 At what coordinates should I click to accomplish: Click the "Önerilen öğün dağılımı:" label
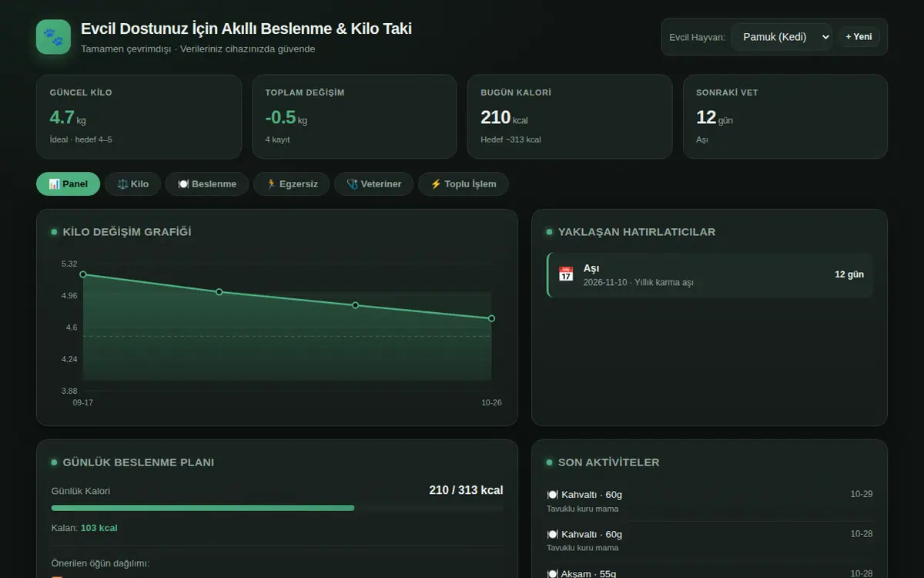tap(100, 563)
